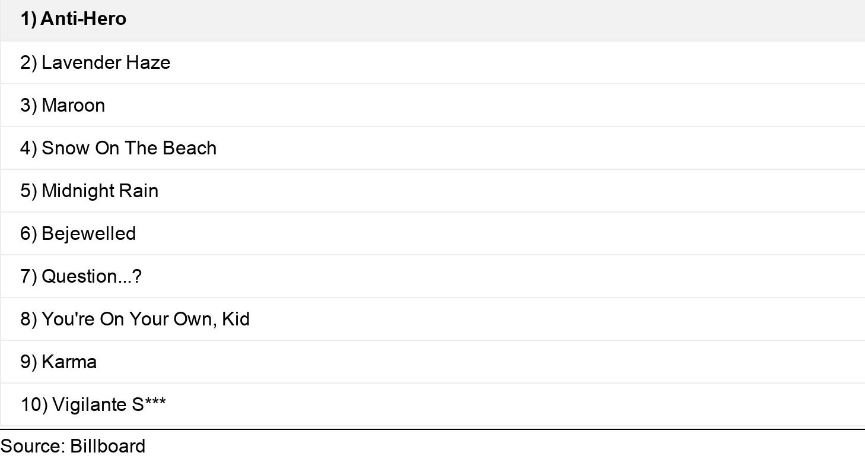
Task: Click the Karma song entry
Action: coord(69,362)
